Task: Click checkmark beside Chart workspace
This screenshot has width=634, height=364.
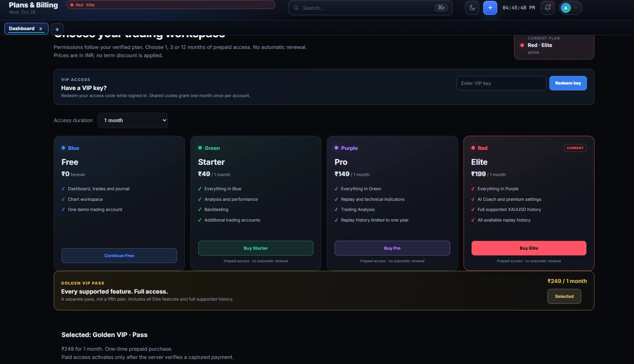Action: 63,199
